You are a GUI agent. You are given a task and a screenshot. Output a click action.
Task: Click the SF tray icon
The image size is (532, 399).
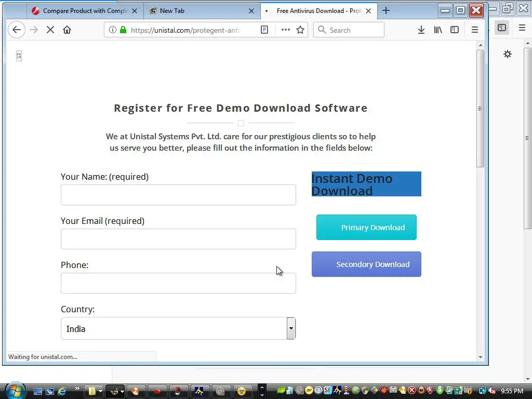(x=327, y=390)
